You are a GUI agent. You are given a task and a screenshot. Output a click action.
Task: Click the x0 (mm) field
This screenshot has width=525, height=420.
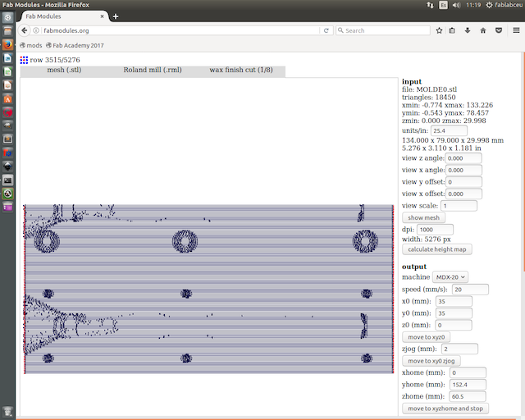pyautogui.click(x=454, y=301)
